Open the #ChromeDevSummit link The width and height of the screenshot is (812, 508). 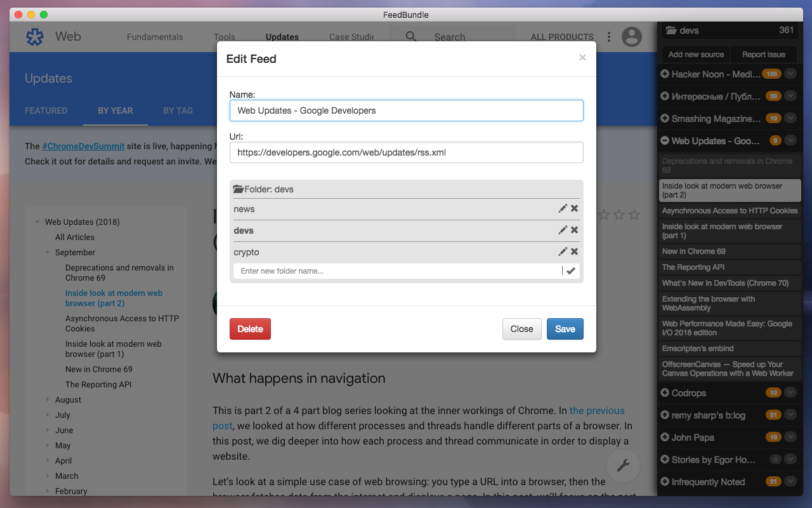[x=83, y=146]
